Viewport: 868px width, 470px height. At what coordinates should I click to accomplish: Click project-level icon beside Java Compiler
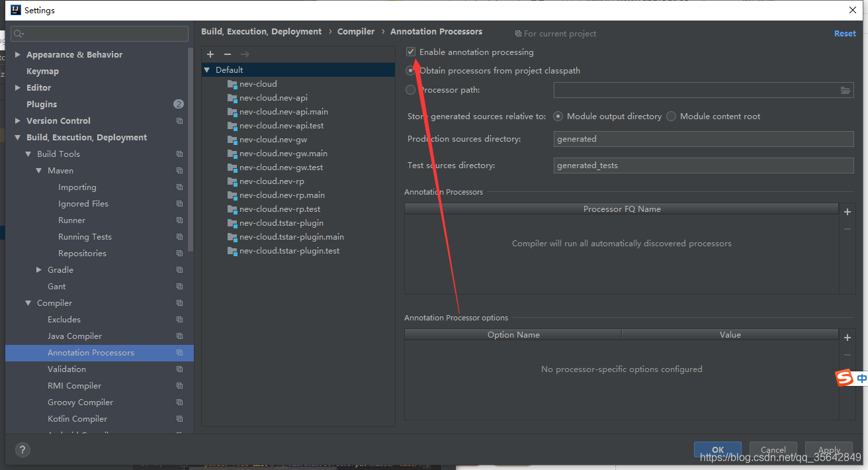point(179,336)
